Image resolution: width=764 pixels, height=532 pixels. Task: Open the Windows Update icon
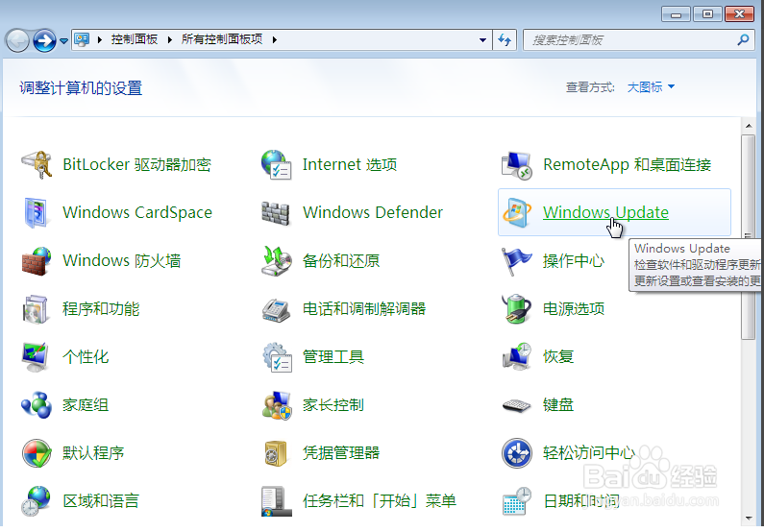click(x=516, y=212)
